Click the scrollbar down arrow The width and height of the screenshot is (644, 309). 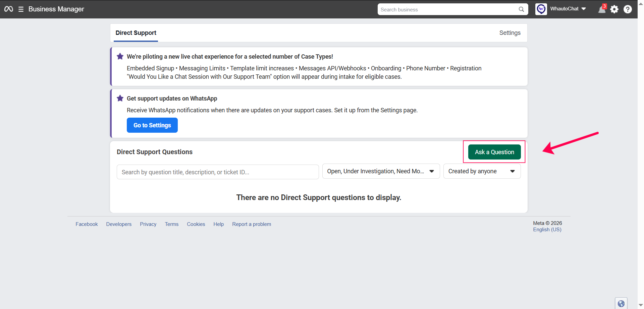pos(641,305)
